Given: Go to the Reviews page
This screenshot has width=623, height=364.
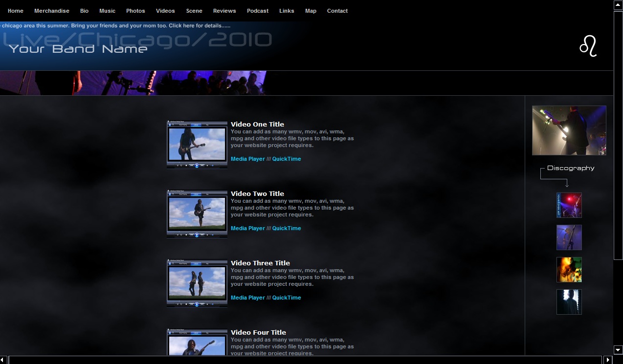Looking at the screenshot, I should click(224, 11).
